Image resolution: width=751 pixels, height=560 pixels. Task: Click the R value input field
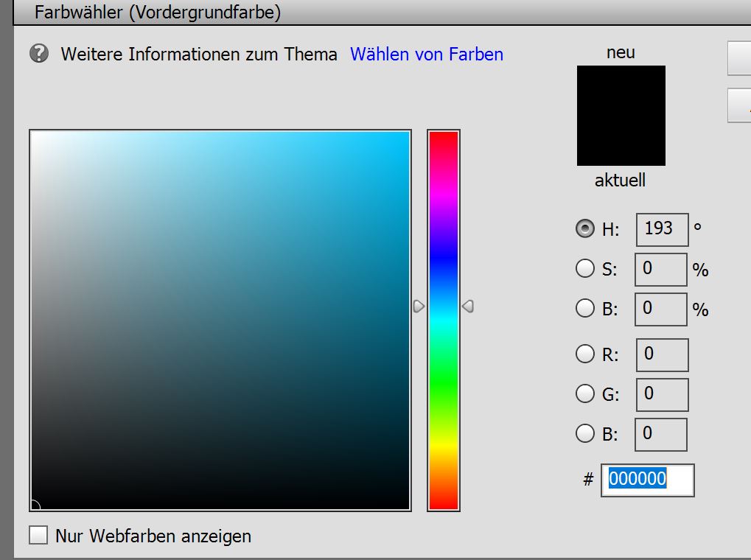[661, 355]
